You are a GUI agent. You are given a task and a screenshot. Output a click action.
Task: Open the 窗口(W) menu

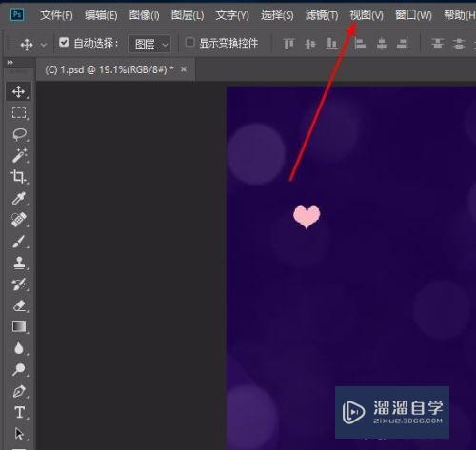point(413,15)
